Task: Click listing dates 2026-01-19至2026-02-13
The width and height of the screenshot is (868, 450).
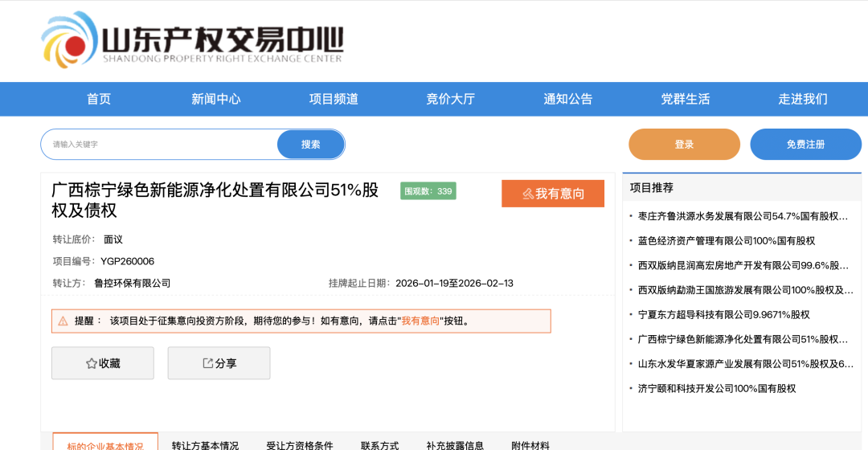Action: tap(454, 284)
